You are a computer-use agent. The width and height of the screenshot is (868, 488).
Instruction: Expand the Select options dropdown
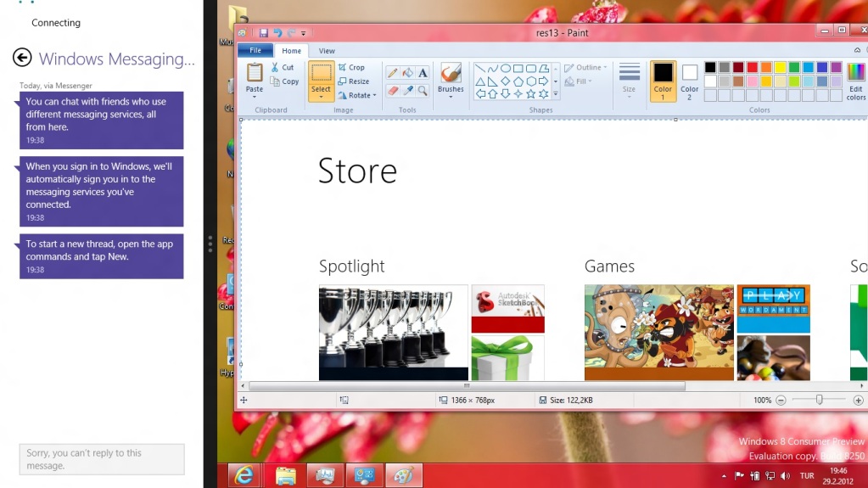point(321,98)
